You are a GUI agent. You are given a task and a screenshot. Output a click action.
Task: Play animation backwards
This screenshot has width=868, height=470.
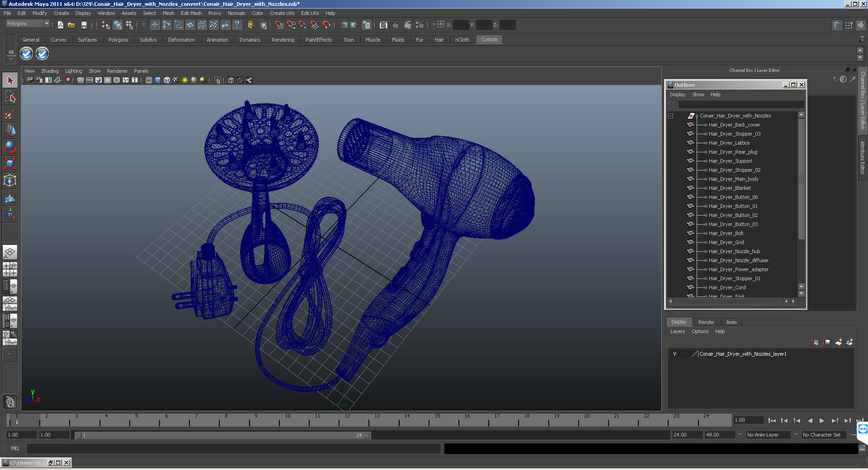(810, 421)
